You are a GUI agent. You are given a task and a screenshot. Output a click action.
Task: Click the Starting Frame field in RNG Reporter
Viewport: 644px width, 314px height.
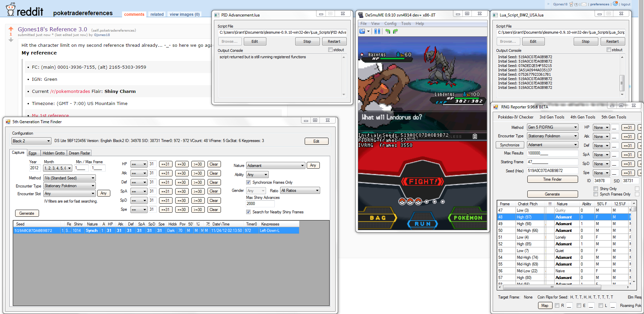click(x=553, y=162)
